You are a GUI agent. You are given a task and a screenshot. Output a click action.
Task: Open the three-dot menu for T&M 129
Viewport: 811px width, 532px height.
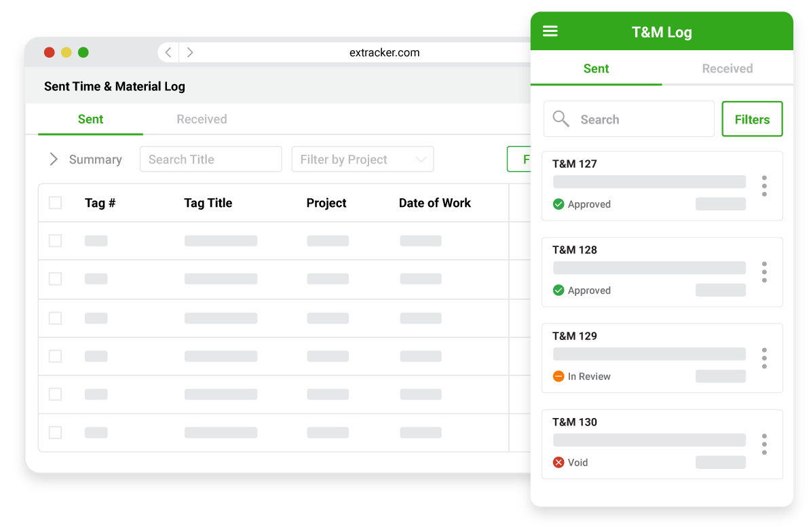pyautogui.click(x=764, y=358)
